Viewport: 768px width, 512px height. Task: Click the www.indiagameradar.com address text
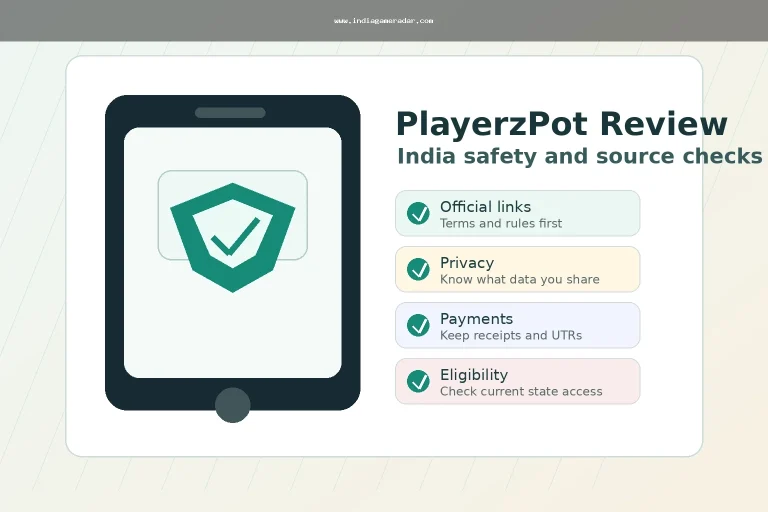point(384,21)
